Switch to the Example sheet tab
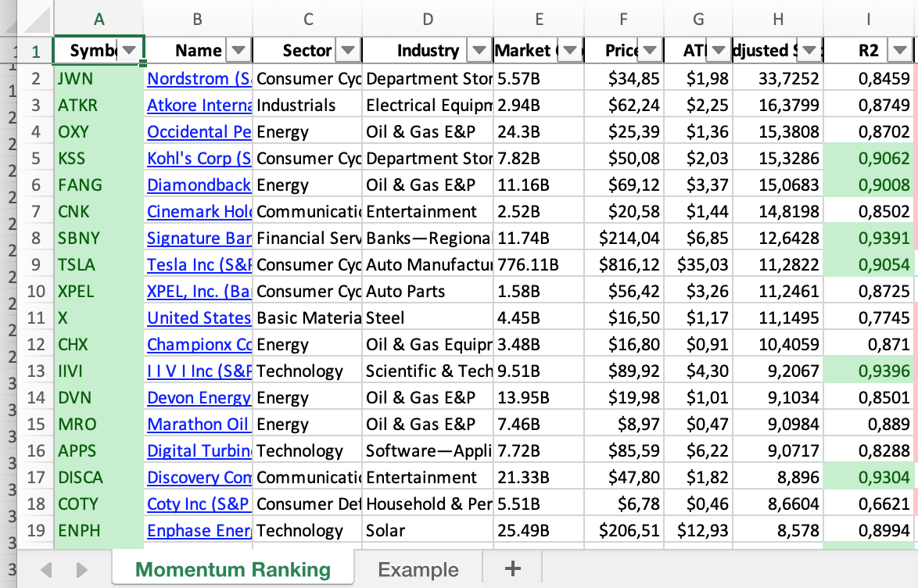 tap(418, 569)
